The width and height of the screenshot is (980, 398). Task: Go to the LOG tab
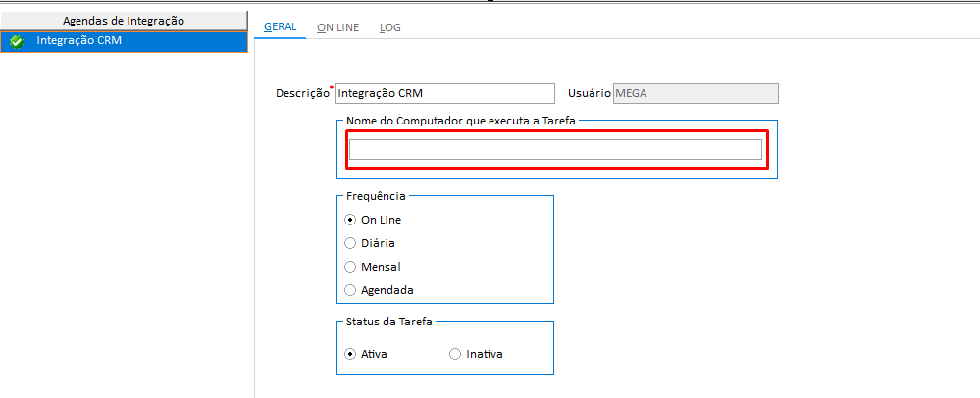[389, 27]
